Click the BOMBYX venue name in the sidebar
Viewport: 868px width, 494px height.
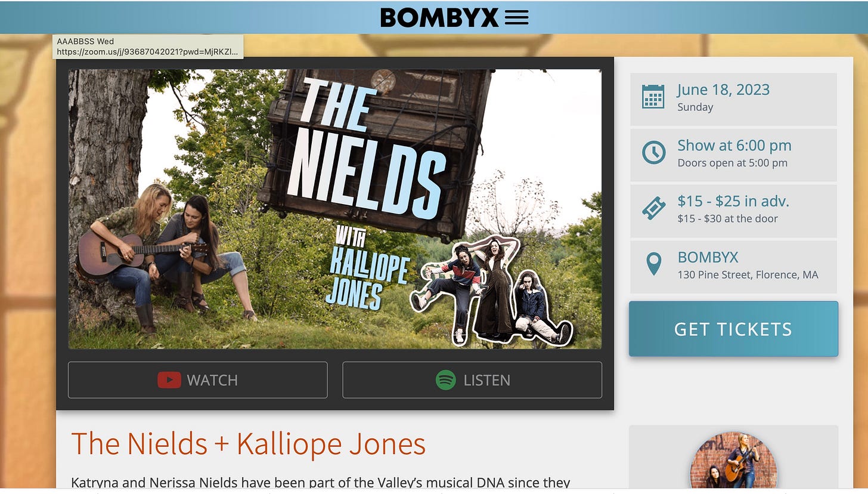pyautogui.click(x=708, y=258)
